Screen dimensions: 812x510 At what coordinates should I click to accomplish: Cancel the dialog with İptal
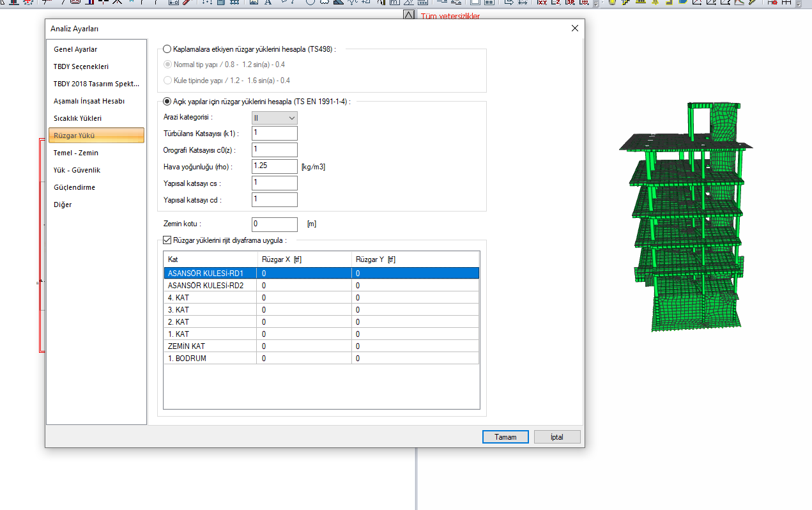[558, 437]
